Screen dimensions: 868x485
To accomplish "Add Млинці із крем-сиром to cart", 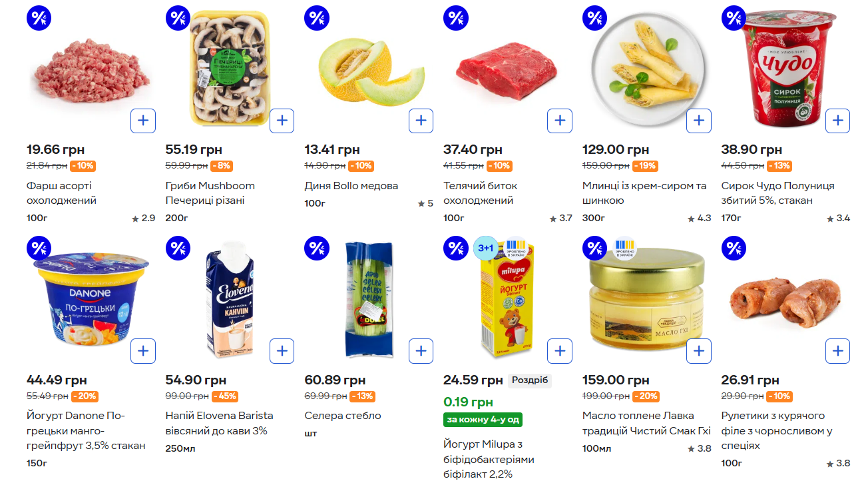I will tap(698, 121).
